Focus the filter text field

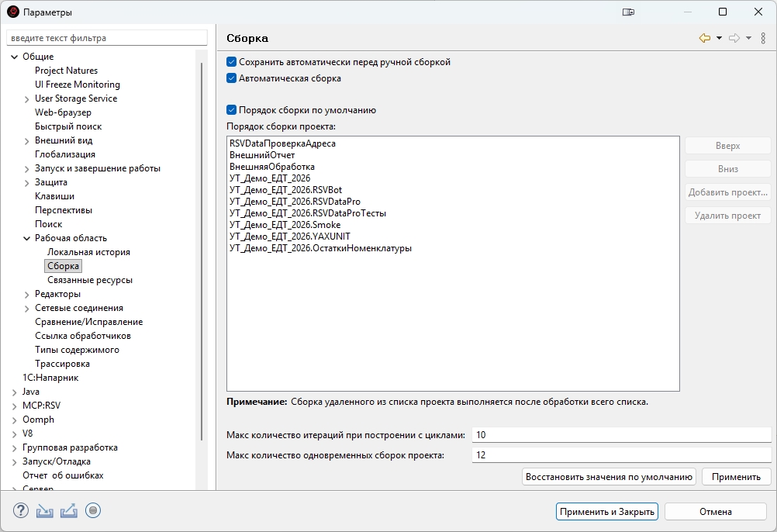pos(107,38)
